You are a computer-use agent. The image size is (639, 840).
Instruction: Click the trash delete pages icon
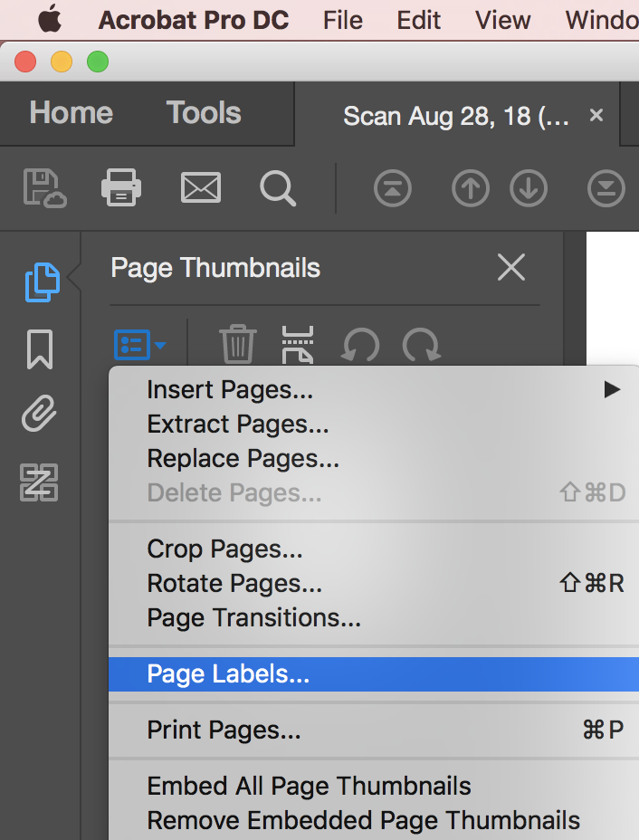(x=238, y=345)
